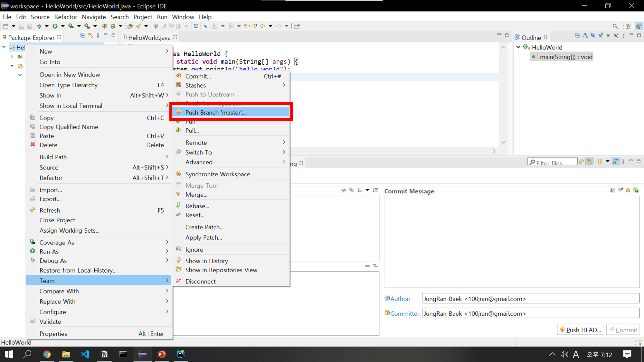This screenshot has height=362, width=644.
Task: Collapse the Hel project in Package Explorer
Action: pyautogui.click(x=4, y=47)
